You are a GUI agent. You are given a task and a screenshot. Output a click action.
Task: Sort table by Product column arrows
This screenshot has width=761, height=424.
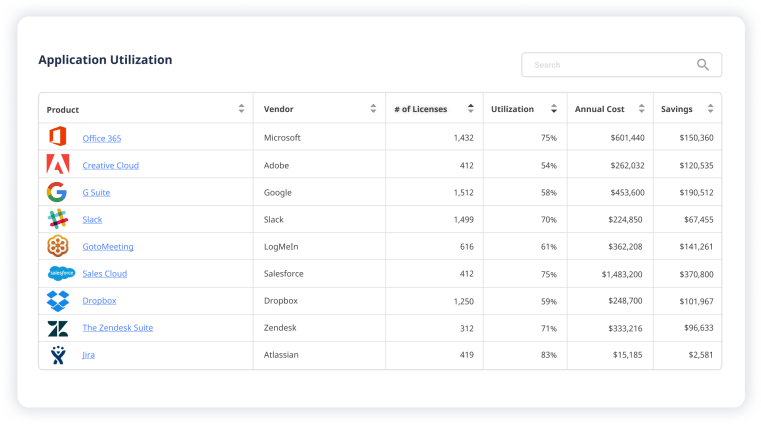pyautogui.click(x=241, y=109)
